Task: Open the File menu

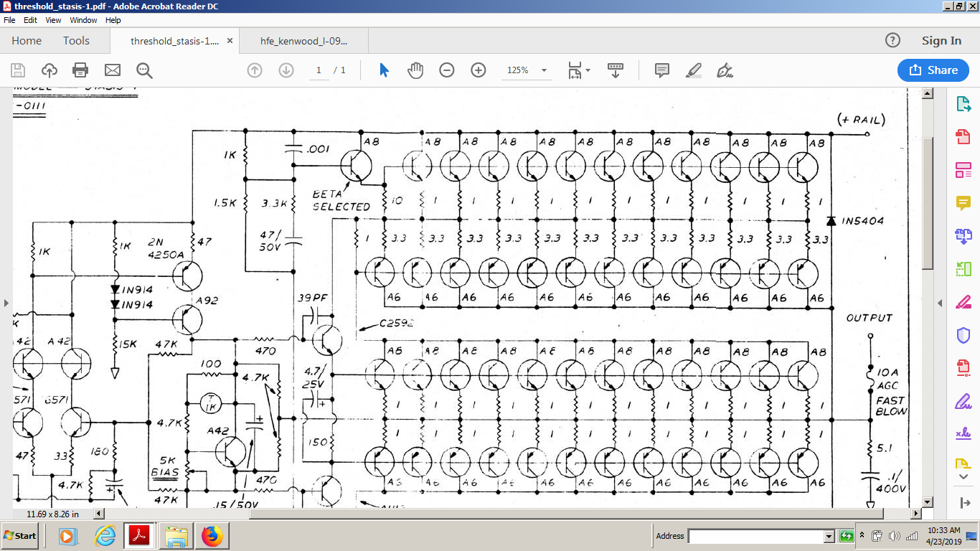Action: click(9, 20)
